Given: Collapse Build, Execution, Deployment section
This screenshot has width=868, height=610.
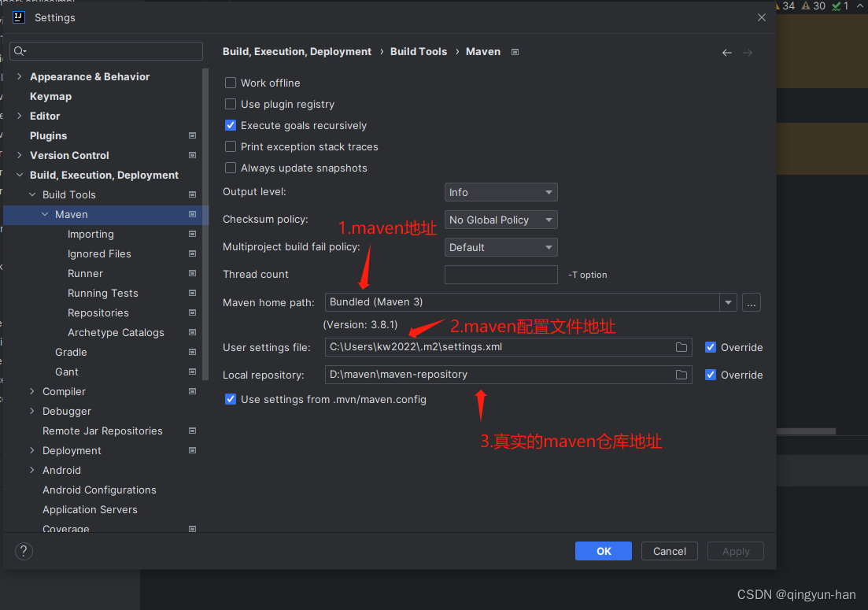Looking at the screenshot, I should click(20, 175).
